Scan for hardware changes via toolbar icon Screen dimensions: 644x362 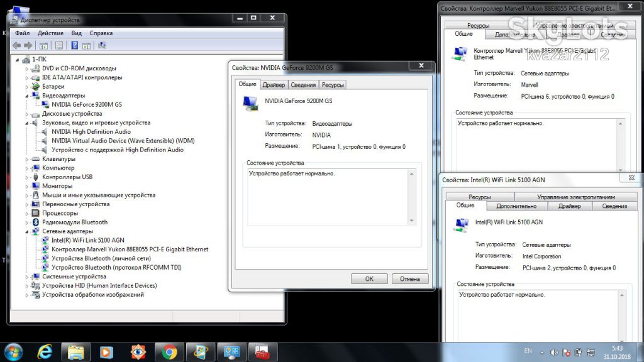103,45
